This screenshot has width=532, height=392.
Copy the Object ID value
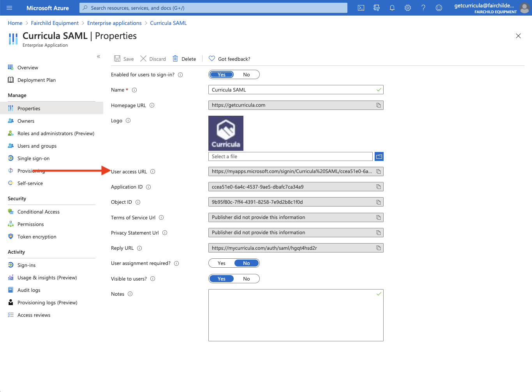(379, 202)
